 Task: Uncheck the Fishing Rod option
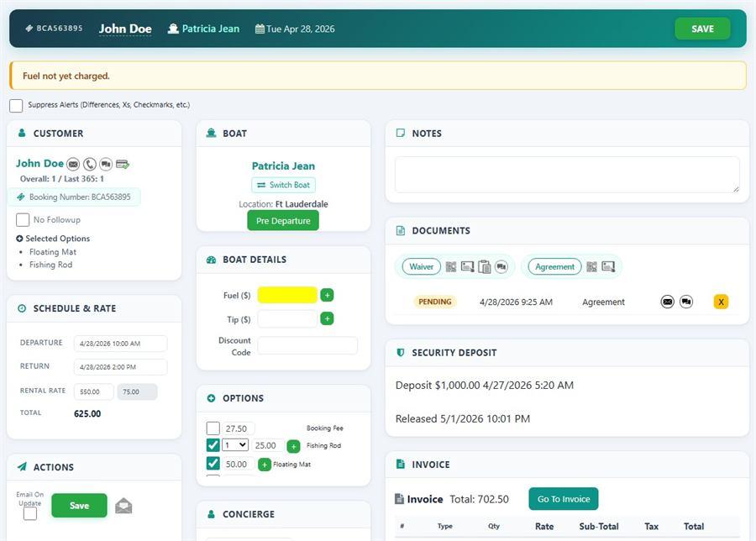pyautogui.click(x=213, y=445)
